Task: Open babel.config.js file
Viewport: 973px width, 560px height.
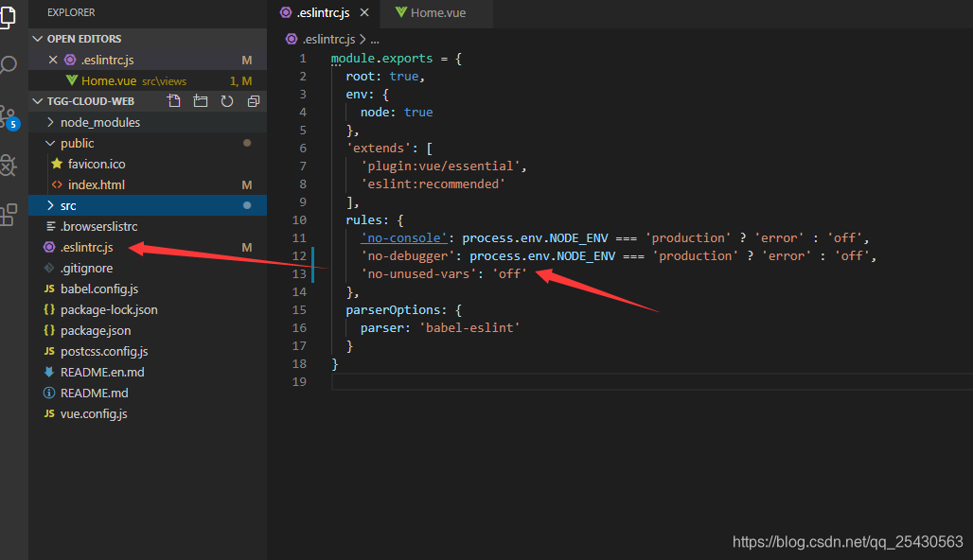Action: point(148,289)
